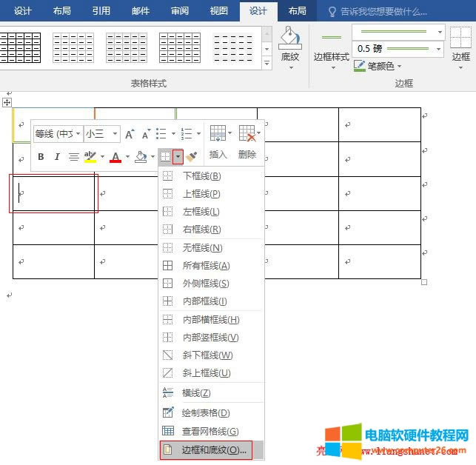Click the border painter brush icon

(x=191, y=157)
